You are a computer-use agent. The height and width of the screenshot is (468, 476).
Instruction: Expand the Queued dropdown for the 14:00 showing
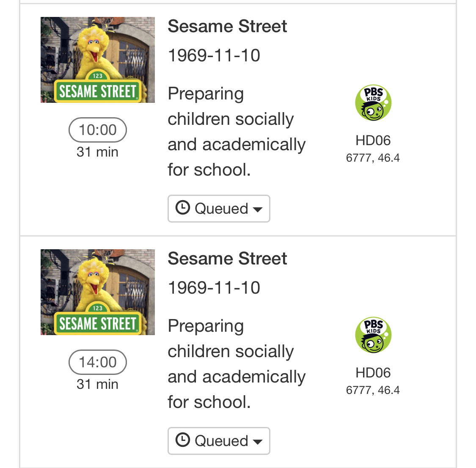[x=219, y=441]
